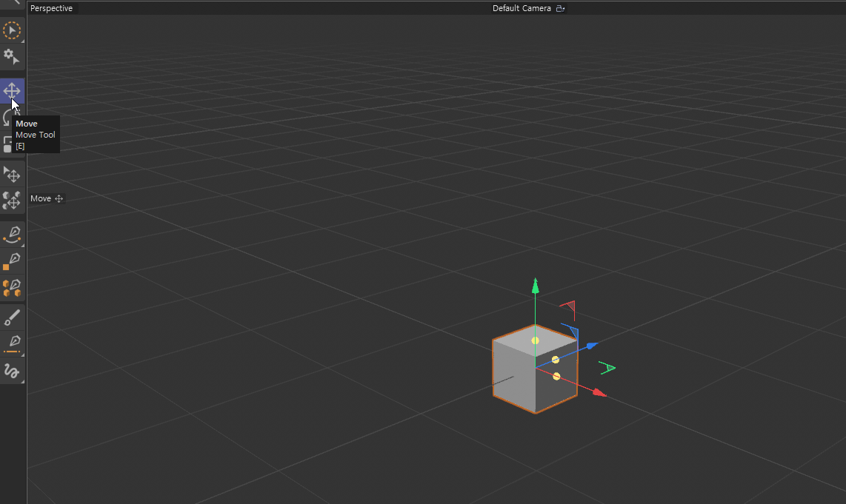Choose the Dynamic Place tool with cubes
This screenshot has width=846, height=504.
[x=12, y=201]
